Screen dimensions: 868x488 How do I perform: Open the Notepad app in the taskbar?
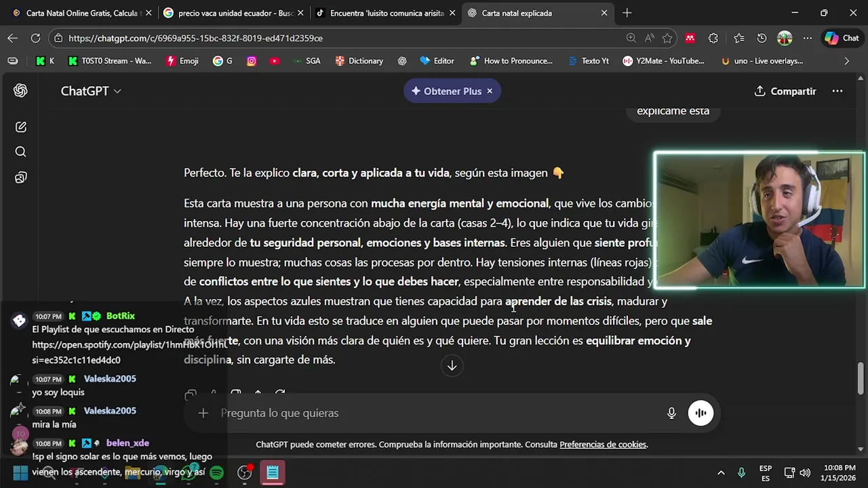tap(273, 472)
